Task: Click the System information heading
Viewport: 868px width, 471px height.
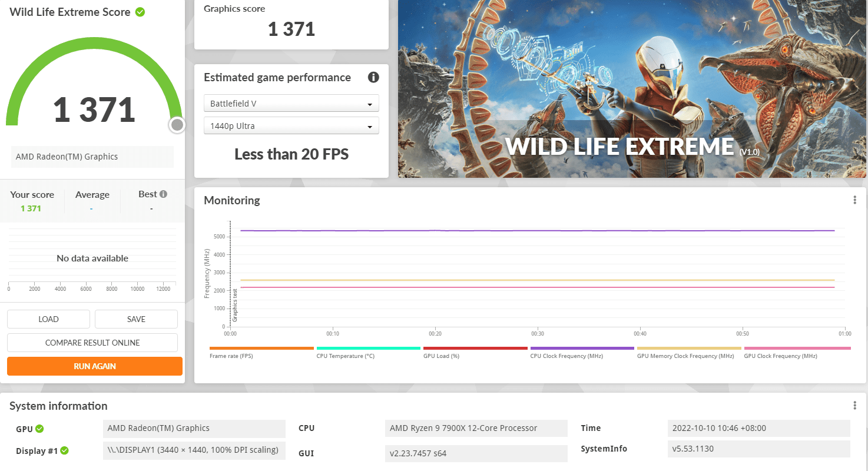Action: tap(58, 406)
